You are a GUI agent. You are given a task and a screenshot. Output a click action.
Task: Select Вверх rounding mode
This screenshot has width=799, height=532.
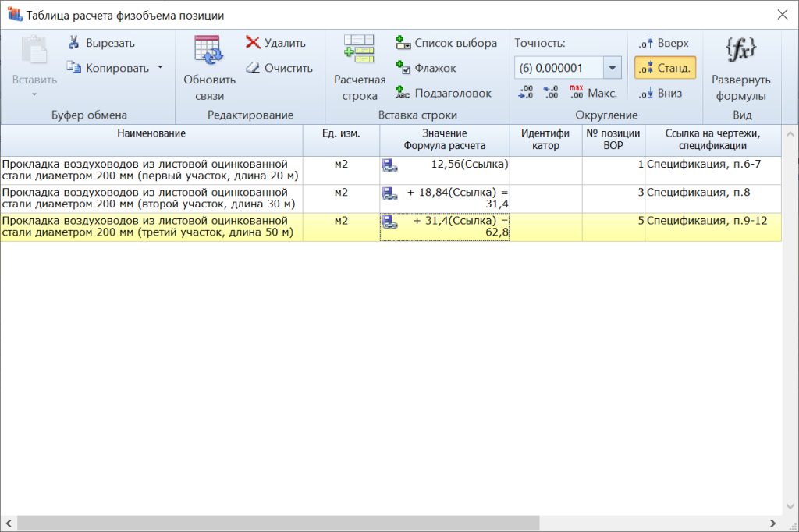tap(664, 43)
